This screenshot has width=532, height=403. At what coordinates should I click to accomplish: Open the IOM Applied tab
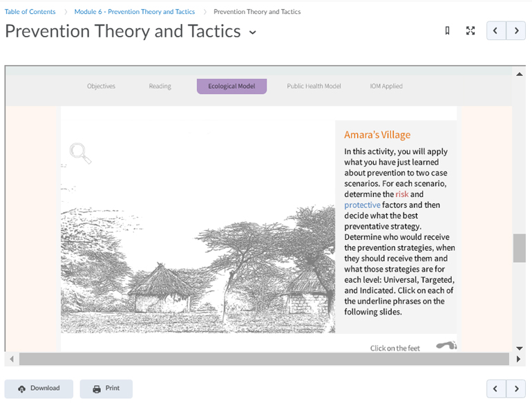386,86
